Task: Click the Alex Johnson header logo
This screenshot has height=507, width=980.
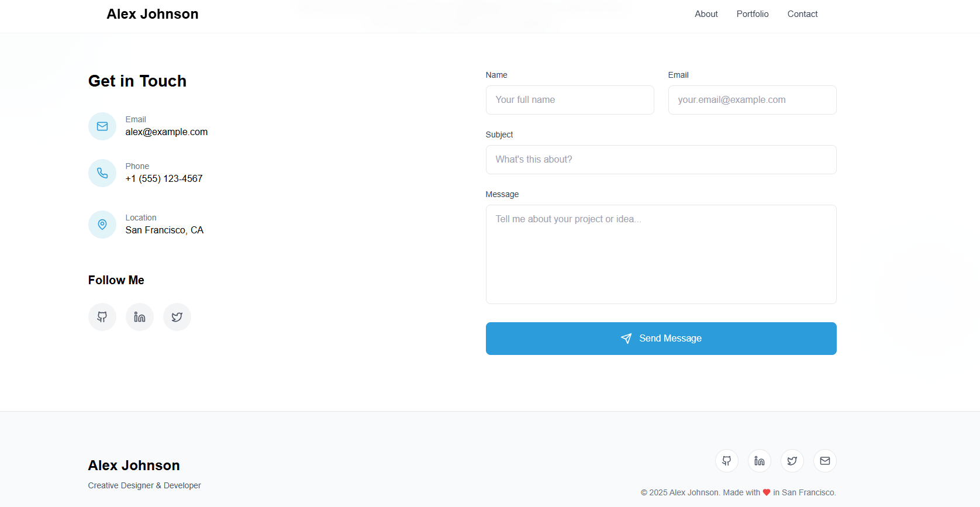Action: [153, 14]
